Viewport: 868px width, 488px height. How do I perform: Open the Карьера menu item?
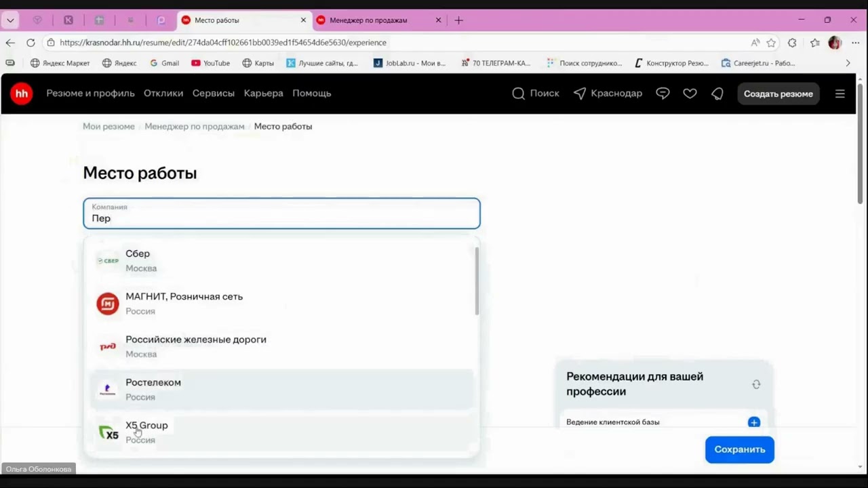pyautogui.click(x=263, y=94)
